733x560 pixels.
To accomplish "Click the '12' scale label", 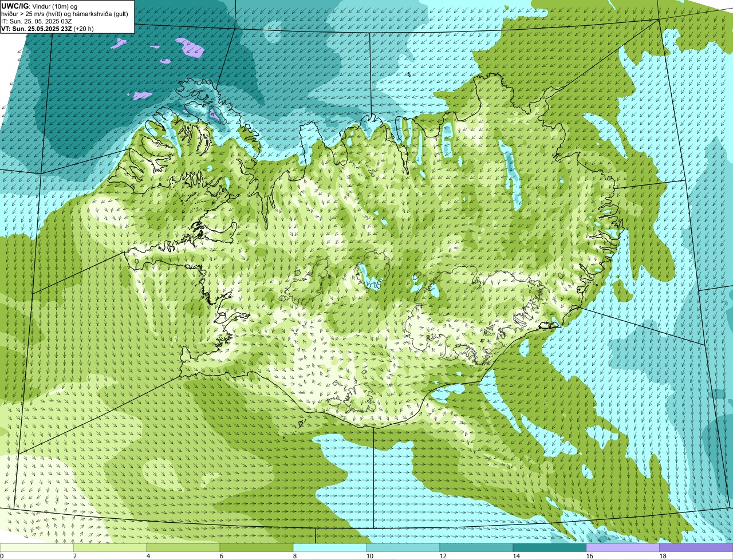I will point(443,556).
